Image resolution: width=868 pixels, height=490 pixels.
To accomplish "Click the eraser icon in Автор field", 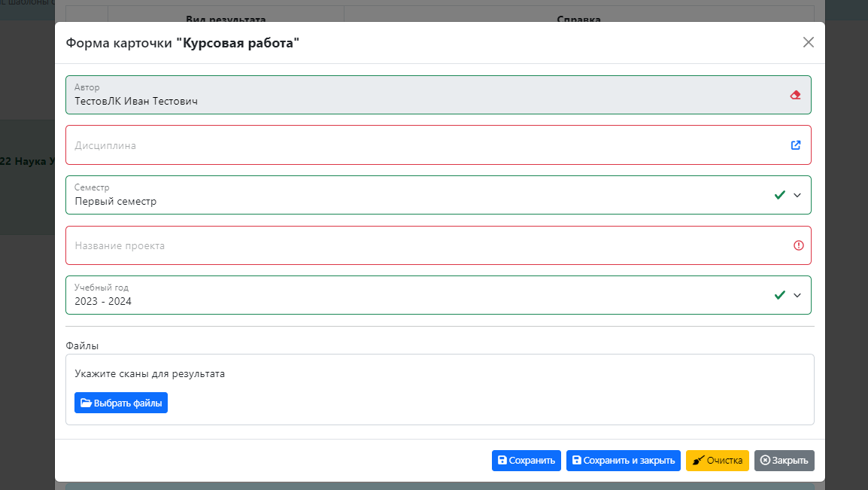I will point(795,95).
